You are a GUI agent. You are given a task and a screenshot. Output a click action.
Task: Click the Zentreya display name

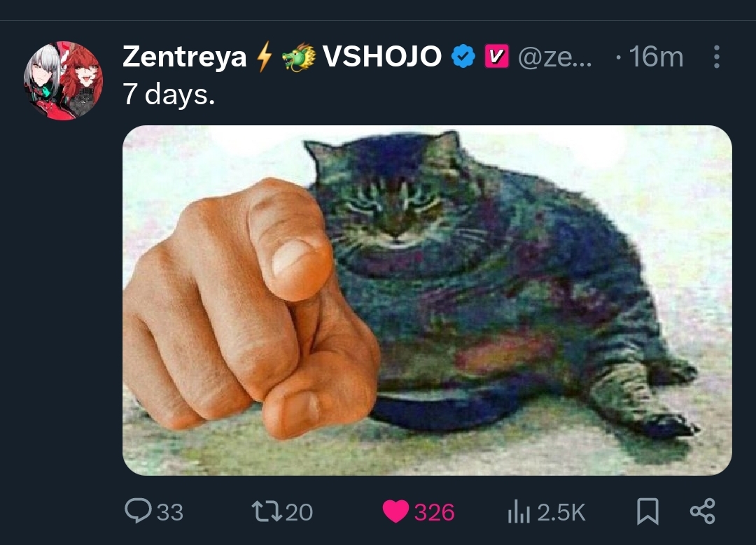pyautogui.click(x=185, y=57)
